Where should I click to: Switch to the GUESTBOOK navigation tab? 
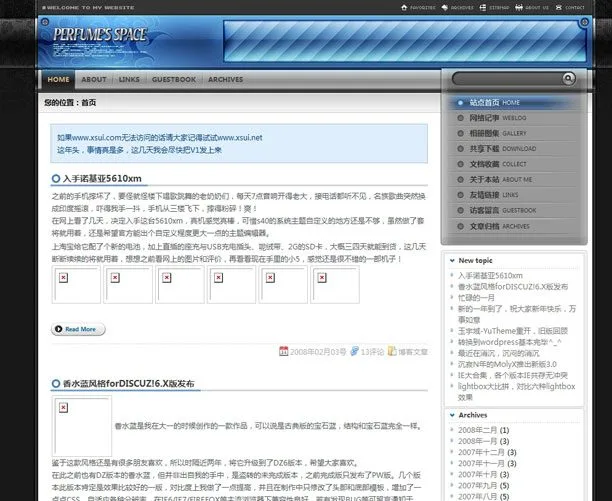[x=173, y=79]
